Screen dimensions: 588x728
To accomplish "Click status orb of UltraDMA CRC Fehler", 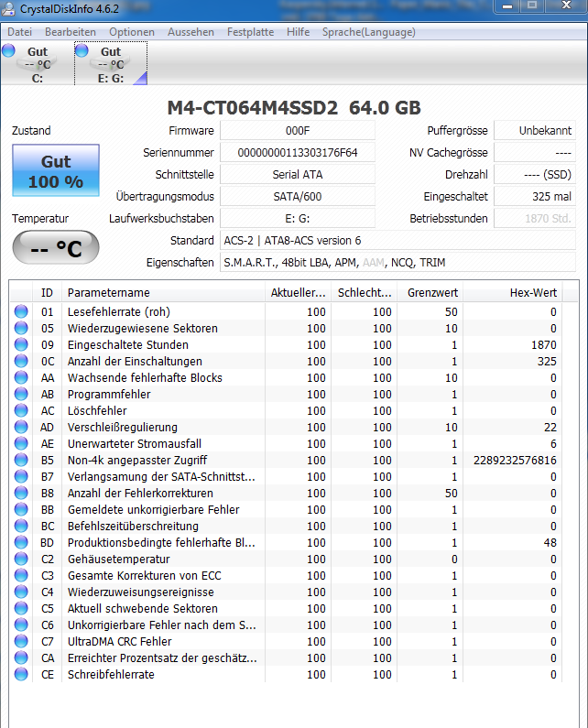I will [x=21, y=641].
